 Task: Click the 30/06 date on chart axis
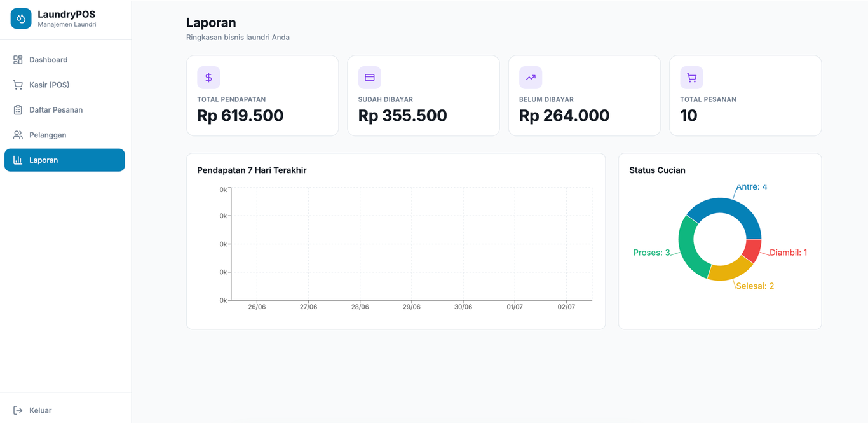pos(463,307)
